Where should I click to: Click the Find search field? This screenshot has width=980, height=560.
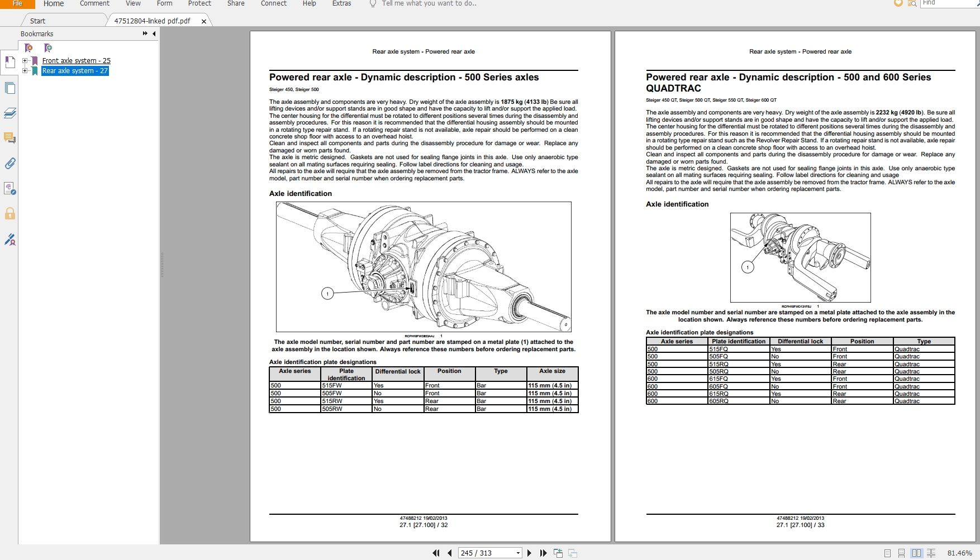pyautogui.click(x=948, y=3)
